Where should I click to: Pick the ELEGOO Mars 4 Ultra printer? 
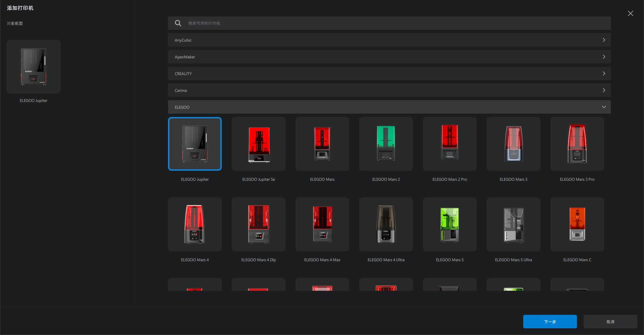(x=386, y=224)
